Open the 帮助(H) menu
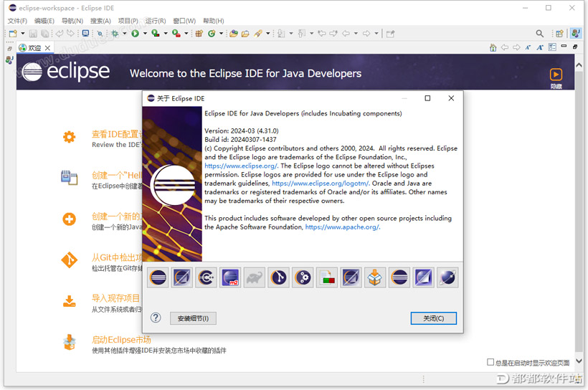Screen dimensions: 588x390 pyautogui.click(x=214, y=21)
